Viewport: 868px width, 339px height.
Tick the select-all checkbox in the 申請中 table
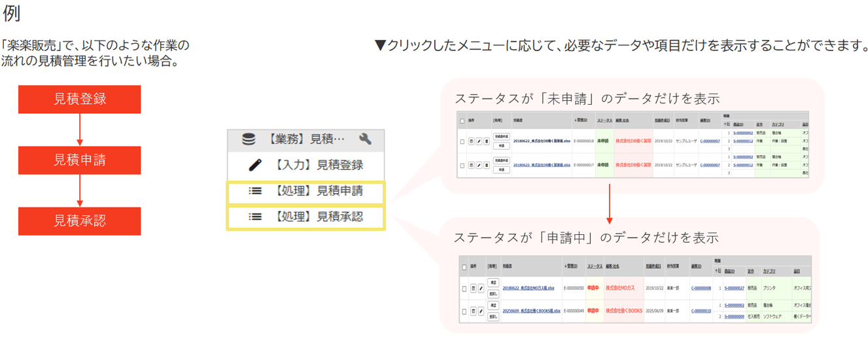pyautogui.click(x=464, y=267)
